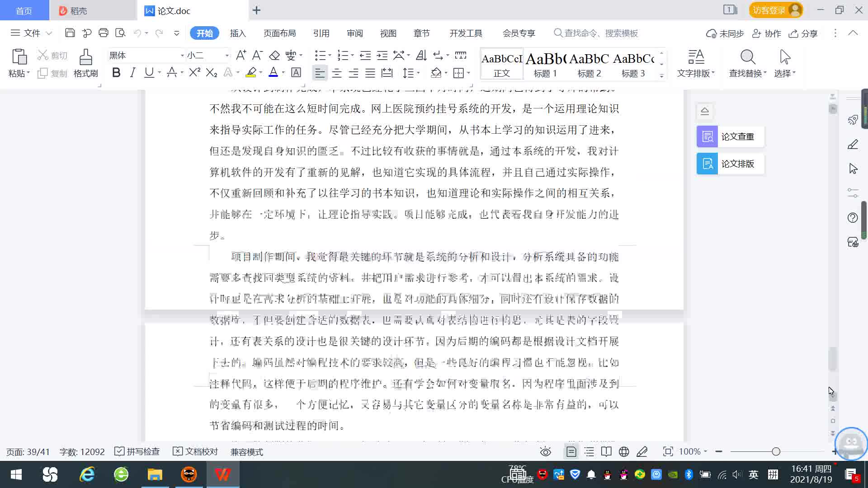The width and height of the screenshot is (868, 488).
Task: Toggle italic formatting
Action: [x=132, y=72]
